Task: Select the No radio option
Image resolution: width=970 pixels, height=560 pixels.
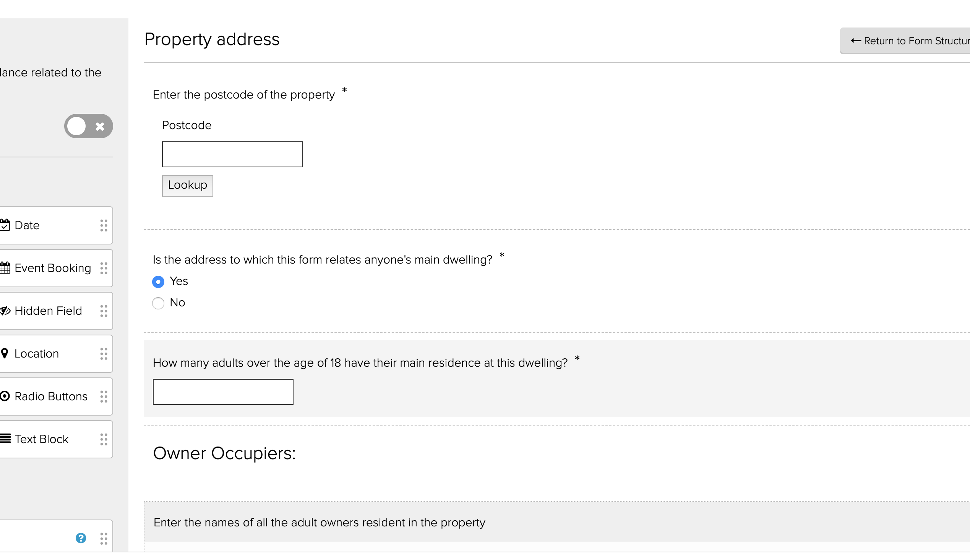Action: (x=158, y=303)
